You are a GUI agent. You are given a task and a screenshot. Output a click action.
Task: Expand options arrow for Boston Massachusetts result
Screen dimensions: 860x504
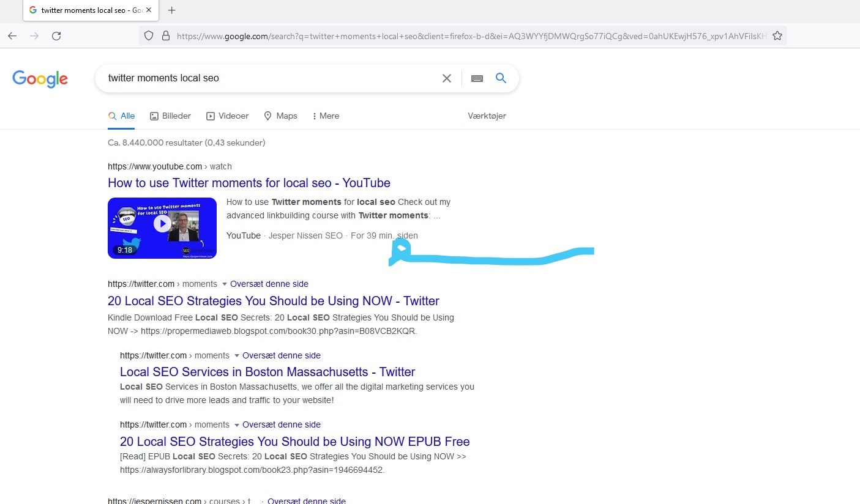(237, 355)
